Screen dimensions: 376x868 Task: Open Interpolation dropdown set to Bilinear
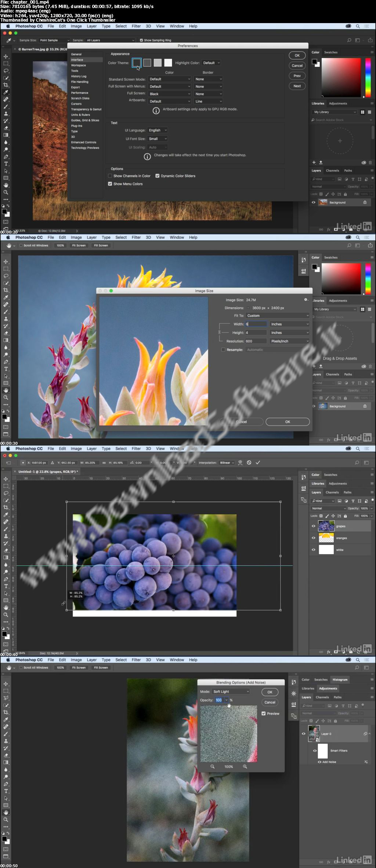click(x=227, y=463)
